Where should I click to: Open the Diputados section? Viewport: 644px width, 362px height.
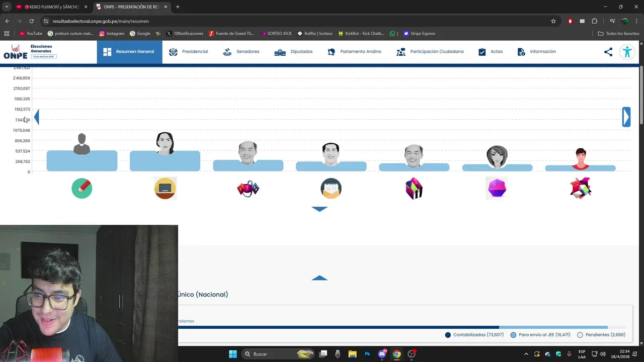pos(293,52)
